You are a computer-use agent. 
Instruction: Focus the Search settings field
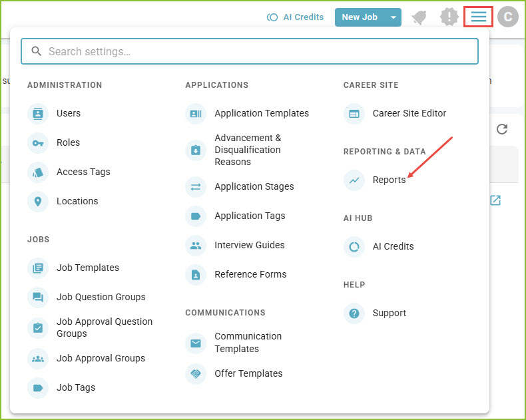click(250, 51)
